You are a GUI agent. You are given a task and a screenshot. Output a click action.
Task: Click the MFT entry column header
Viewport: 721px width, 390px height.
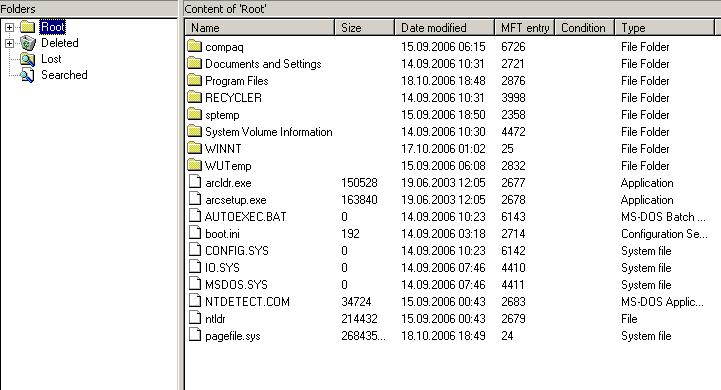pyautogui.click(x=525, y=28)
